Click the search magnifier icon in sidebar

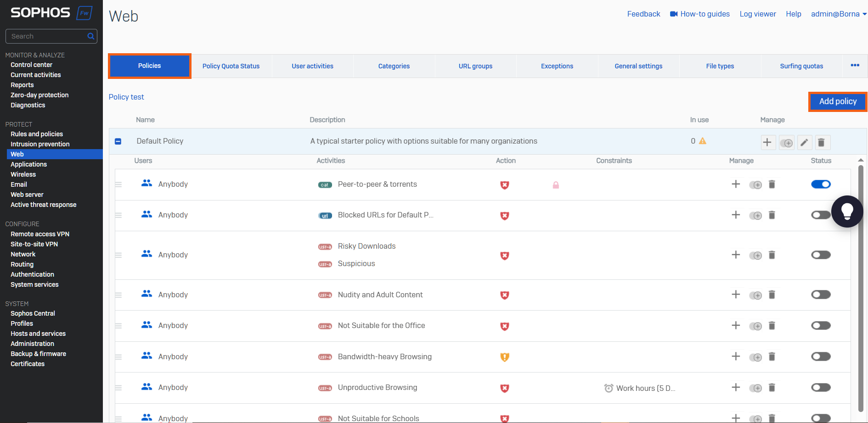91,36
